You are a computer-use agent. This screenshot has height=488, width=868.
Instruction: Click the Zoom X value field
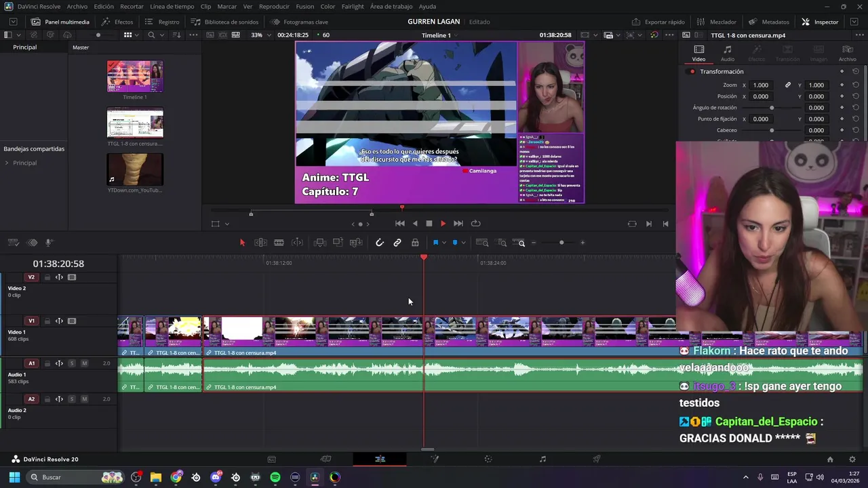pos(762,85)
